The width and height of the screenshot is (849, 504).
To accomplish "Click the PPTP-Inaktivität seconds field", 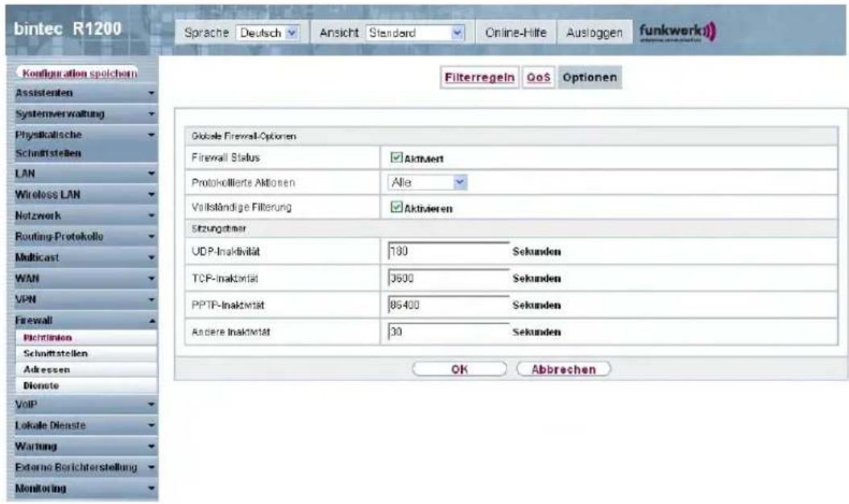I will (449, 305).
